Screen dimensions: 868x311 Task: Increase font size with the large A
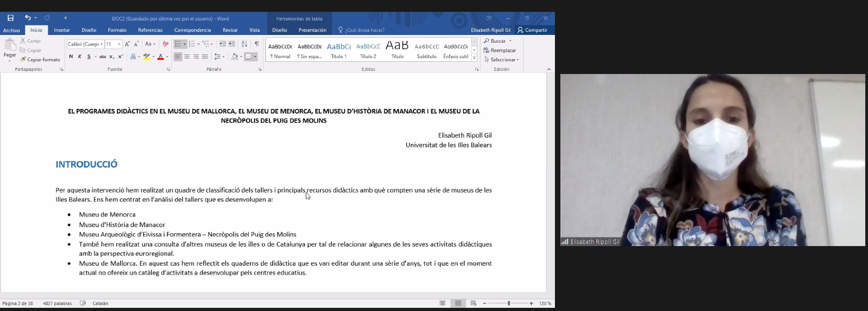tap(127, 44)
